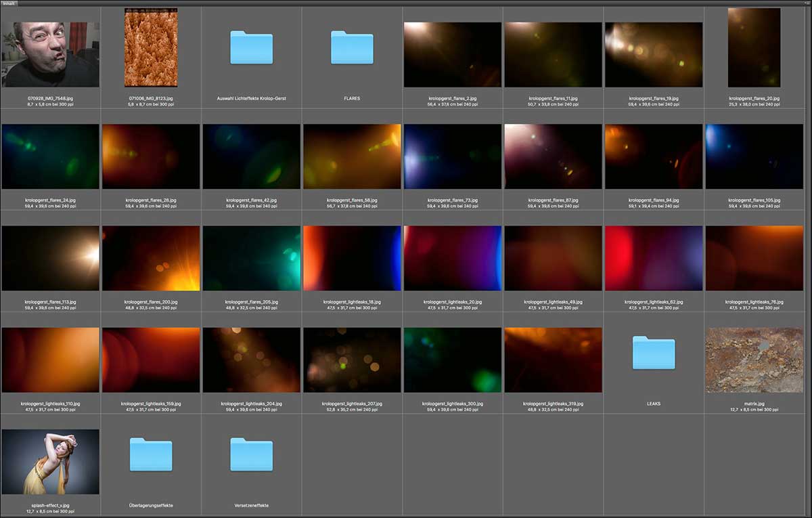Open the LEAKS folder
This screenshot has height=518, width=812.
pos(654,353)
